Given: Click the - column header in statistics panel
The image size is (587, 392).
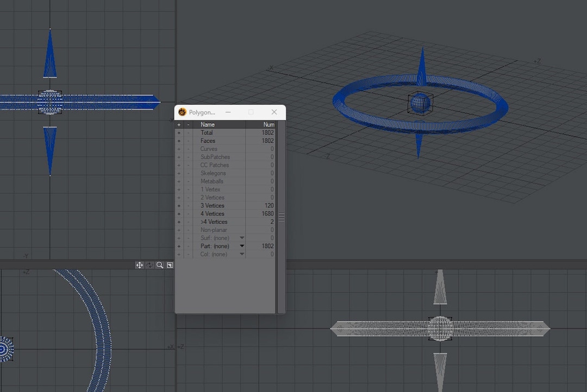Looking at the screenshot, I should pyautogui.click(x=187, y=124).
